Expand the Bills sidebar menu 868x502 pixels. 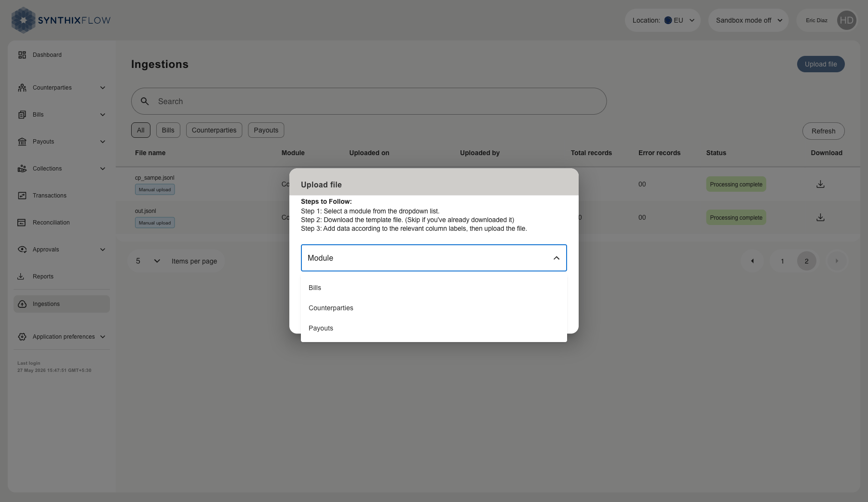(103, 115)
